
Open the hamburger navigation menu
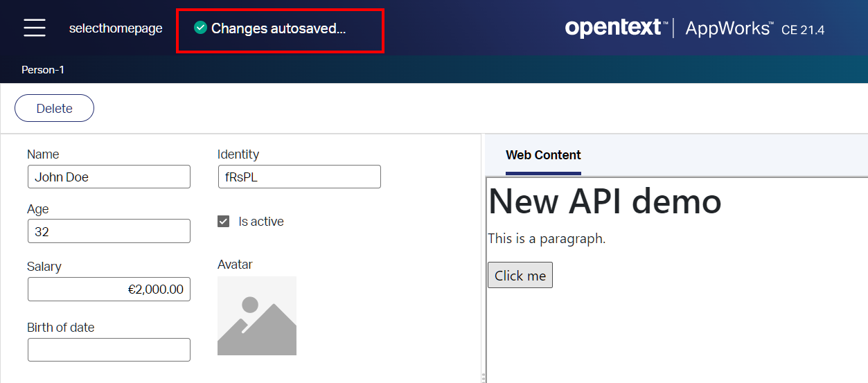click(x=34, y=28)
